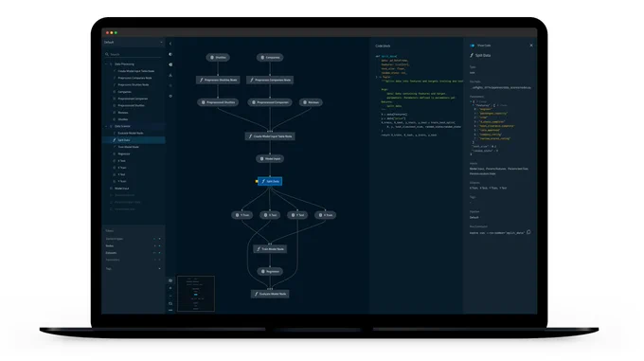Click Preprocessed Companies dataset in the graph

coord(269,102)
